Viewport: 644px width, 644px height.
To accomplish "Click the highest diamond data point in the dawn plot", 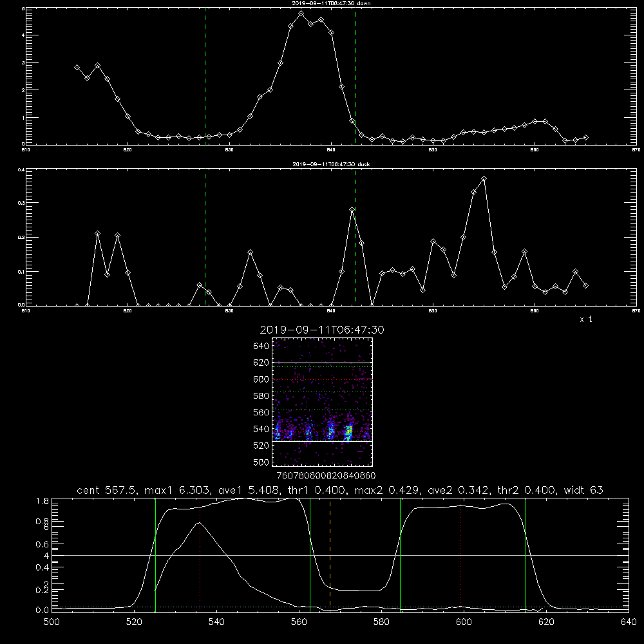I will [301, 14].
